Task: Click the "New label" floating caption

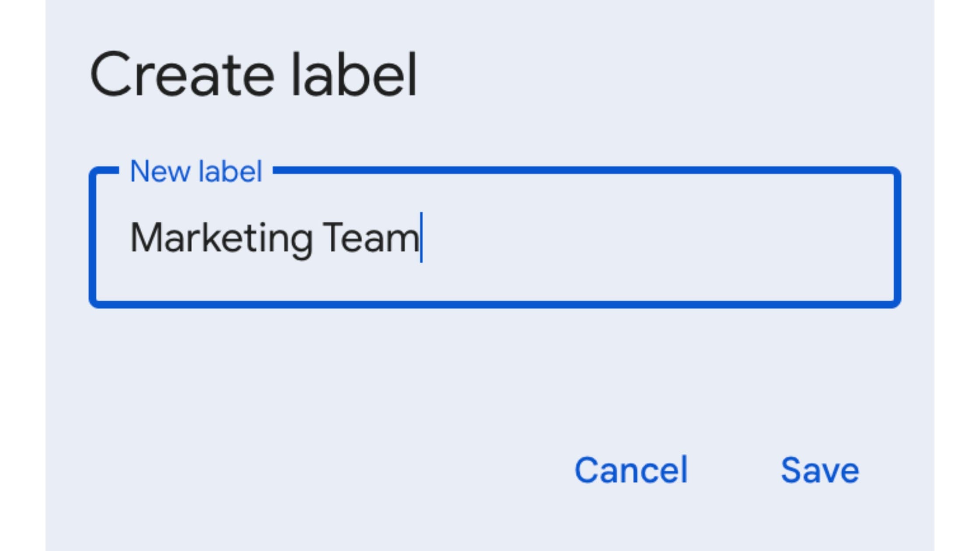Action: (196, 171)
